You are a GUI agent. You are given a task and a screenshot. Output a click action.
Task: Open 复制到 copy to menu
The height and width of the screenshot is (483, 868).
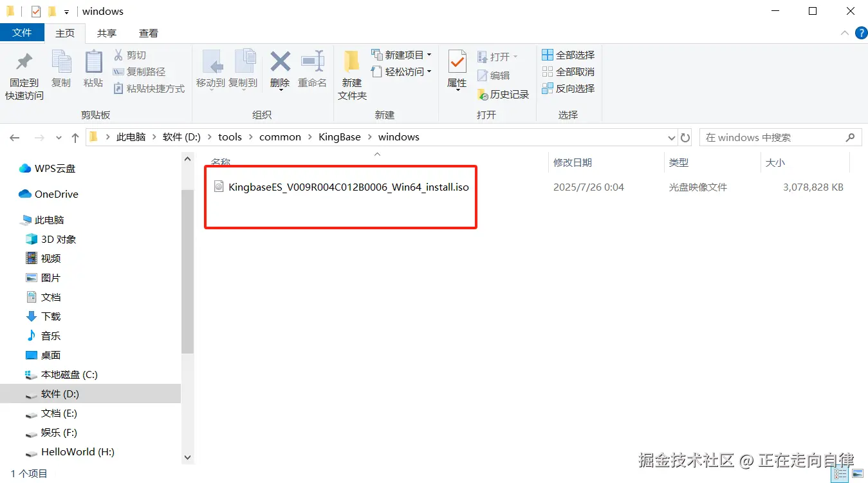point(243,71)
